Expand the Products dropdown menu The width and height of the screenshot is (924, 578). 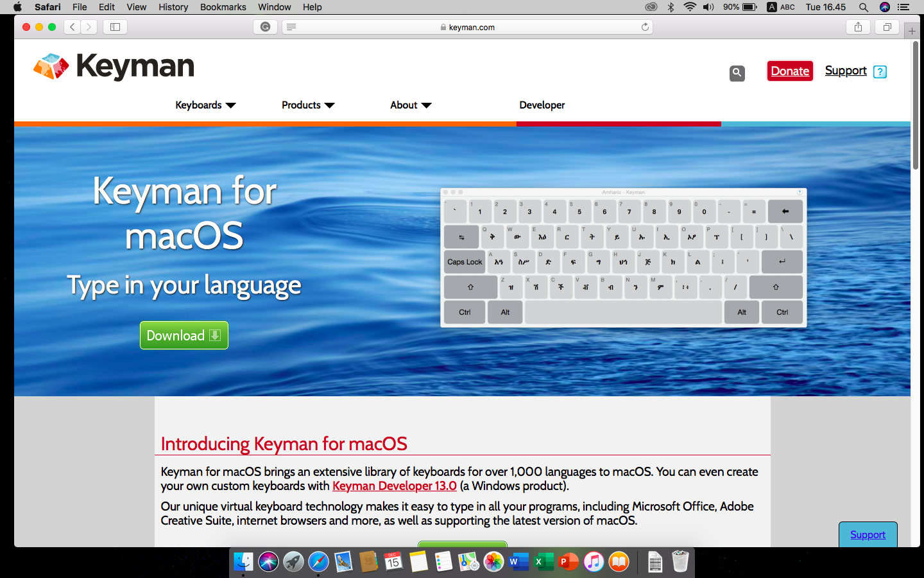pos(308,105)
